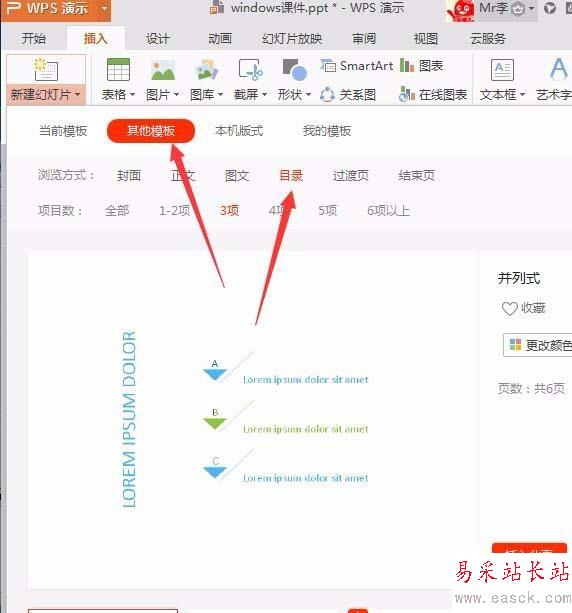Click the LOREM IPSUM DOLOR template preview

click(x=253, y=419)
